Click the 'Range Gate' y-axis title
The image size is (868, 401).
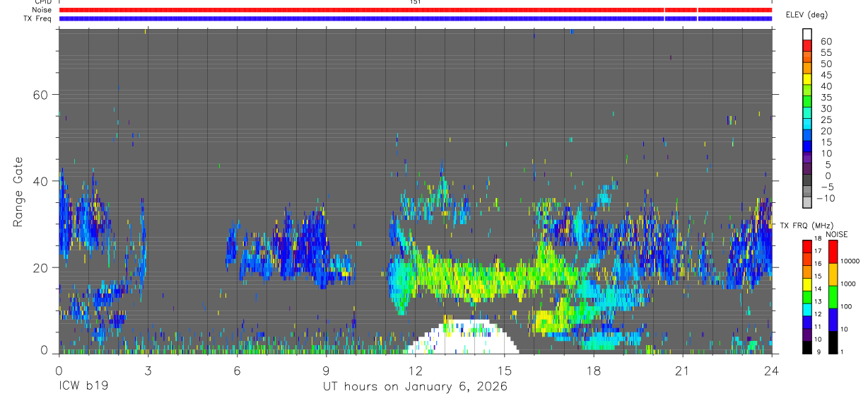tap(19, 192)
